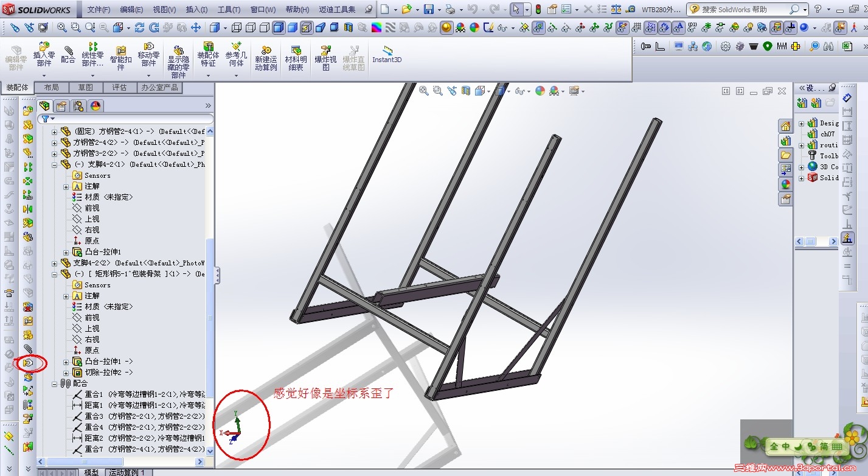The height and width of the screenshot is (476, 868).
Task: Print using the printer icon
Action: (x=450, y=9)
